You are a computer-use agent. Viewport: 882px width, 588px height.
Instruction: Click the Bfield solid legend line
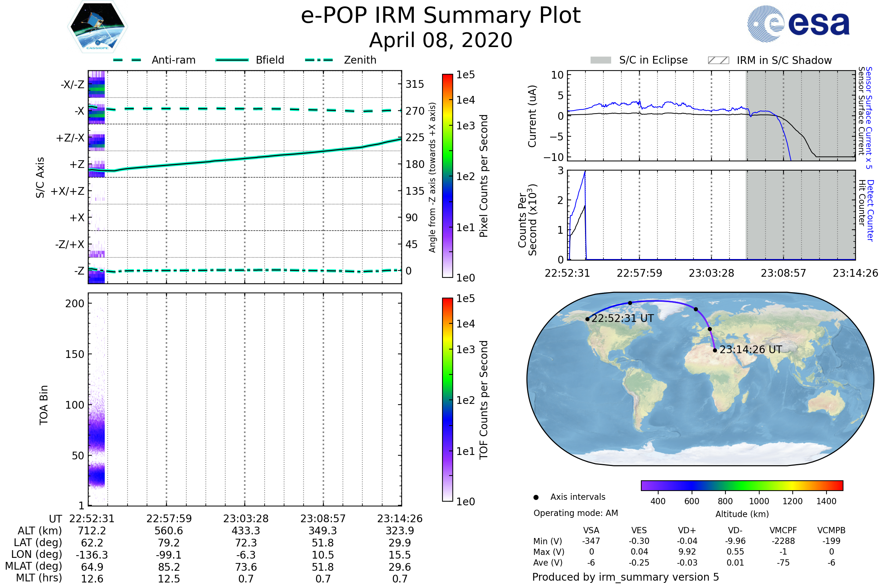(232, 60)
